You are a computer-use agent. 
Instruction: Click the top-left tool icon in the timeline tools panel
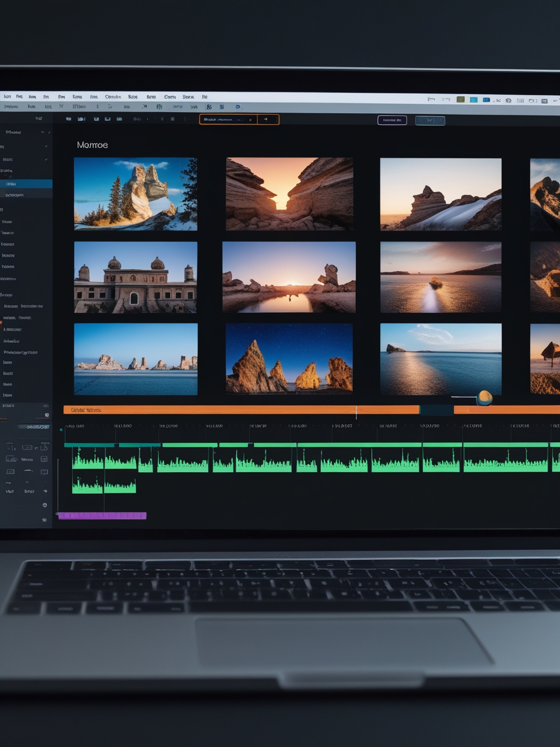(x=10, y=447)
